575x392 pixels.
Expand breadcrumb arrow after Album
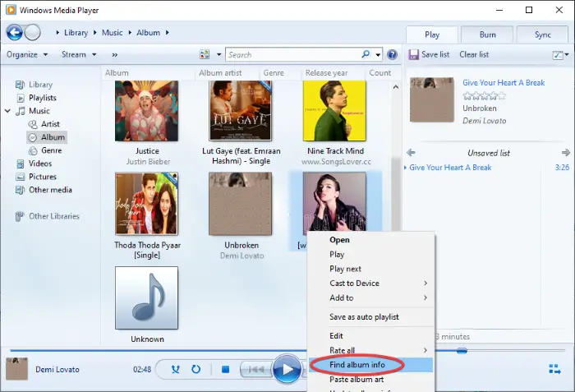pyautogui.click(x=168, y=33)
